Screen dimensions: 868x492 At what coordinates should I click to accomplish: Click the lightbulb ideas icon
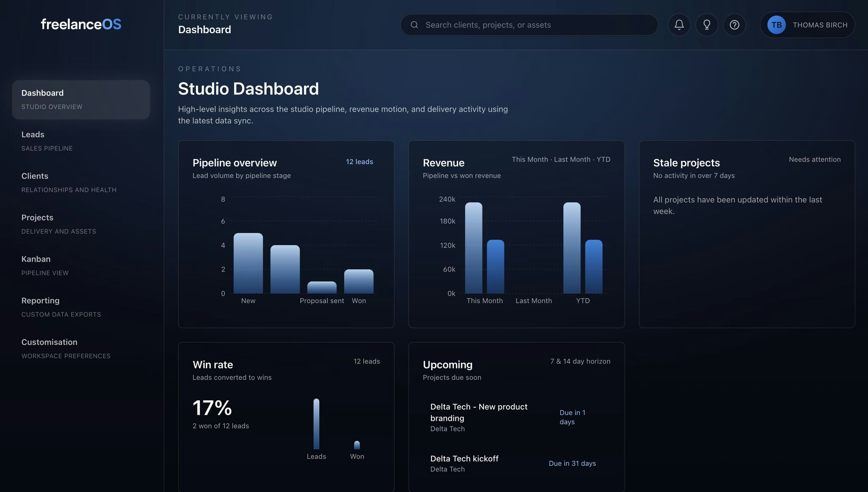pos(707,25)
